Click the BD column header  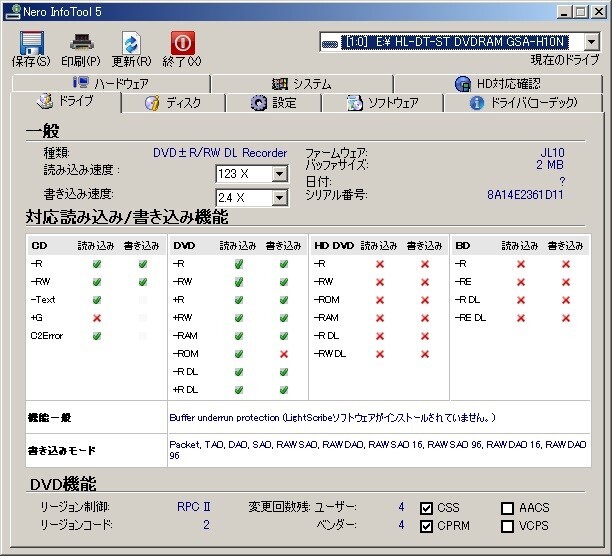point(463,246)
